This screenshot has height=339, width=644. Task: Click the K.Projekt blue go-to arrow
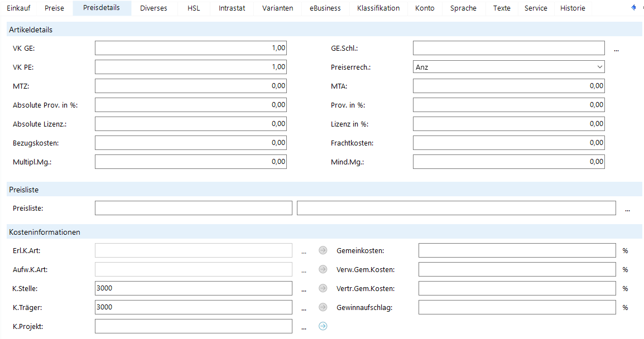[x=323, y=326]
